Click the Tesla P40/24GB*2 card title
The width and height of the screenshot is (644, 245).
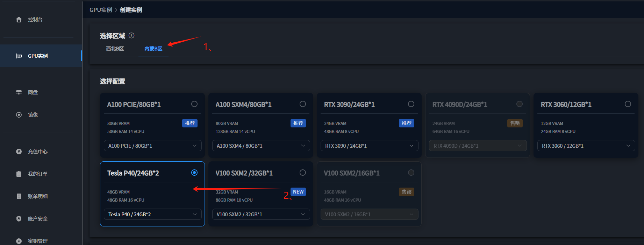coord(133,173)
